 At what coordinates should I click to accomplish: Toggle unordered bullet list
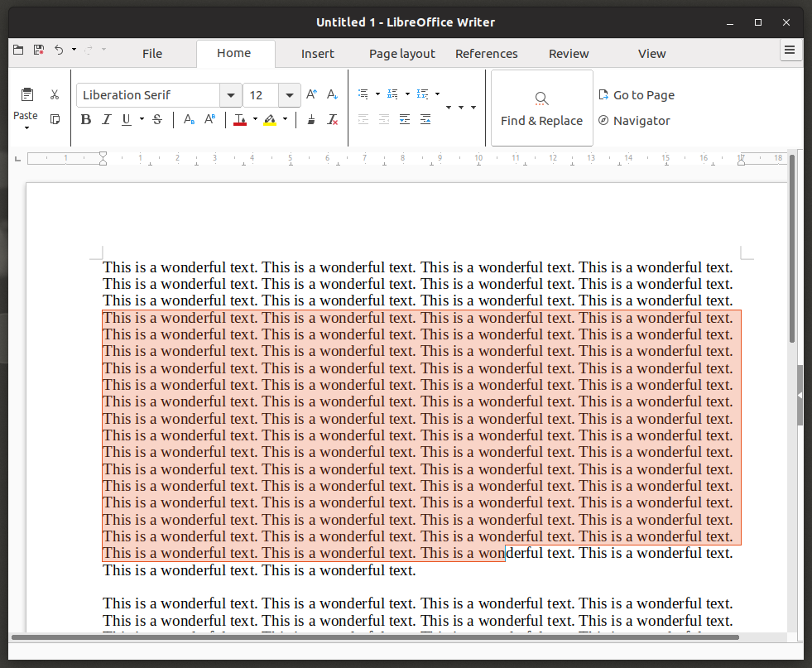pos(363,94)
